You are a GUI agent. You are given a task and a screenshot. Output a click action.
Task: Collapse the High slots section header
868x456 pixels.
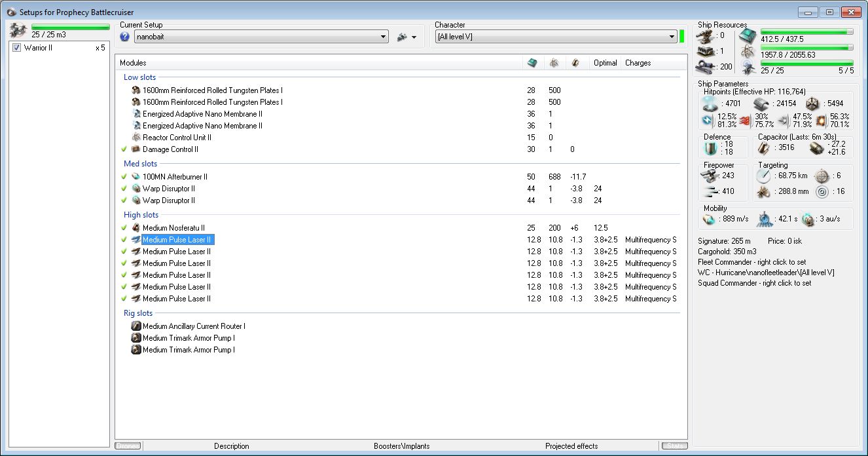pyautogui.click(x=141, y=215)
